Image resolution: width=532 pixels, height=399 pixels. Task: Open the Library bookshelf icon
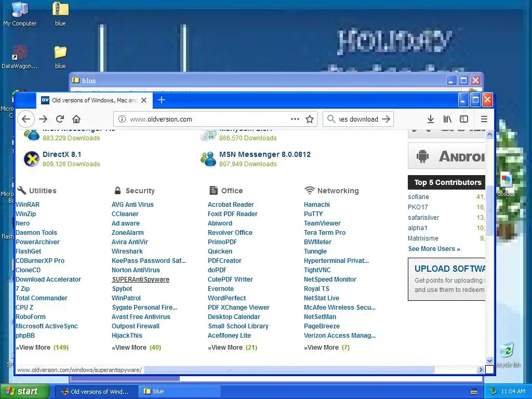pyautogui.click(x=447, y=119)
